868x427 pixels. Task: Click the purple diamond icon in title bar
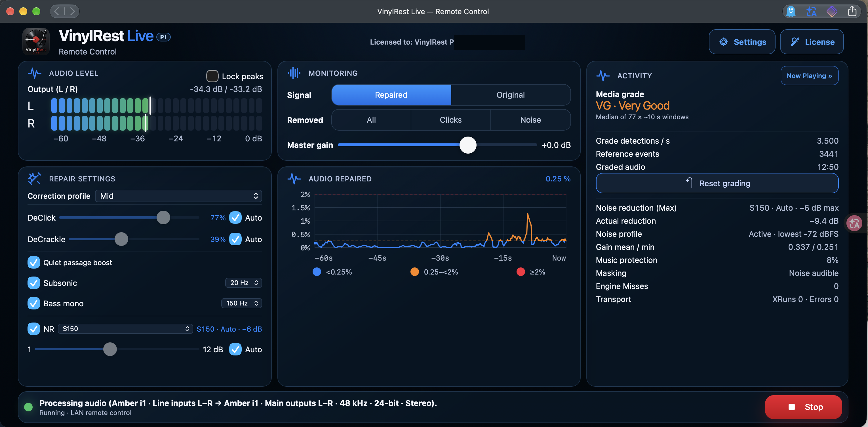point(832,11)
